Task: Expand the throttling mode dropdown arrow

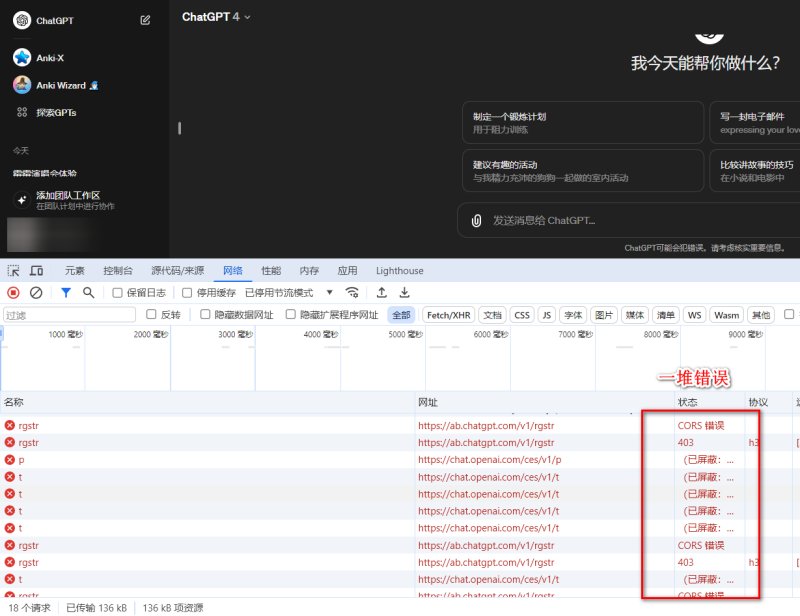Action: click(330, 292)
